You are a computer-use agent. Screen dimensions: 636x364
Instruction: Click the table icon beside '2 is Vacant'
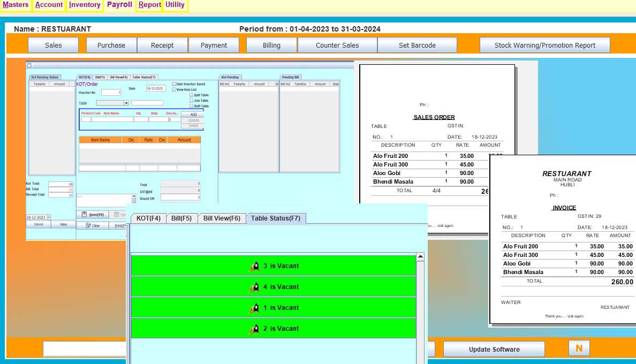(x=255, y=329)
